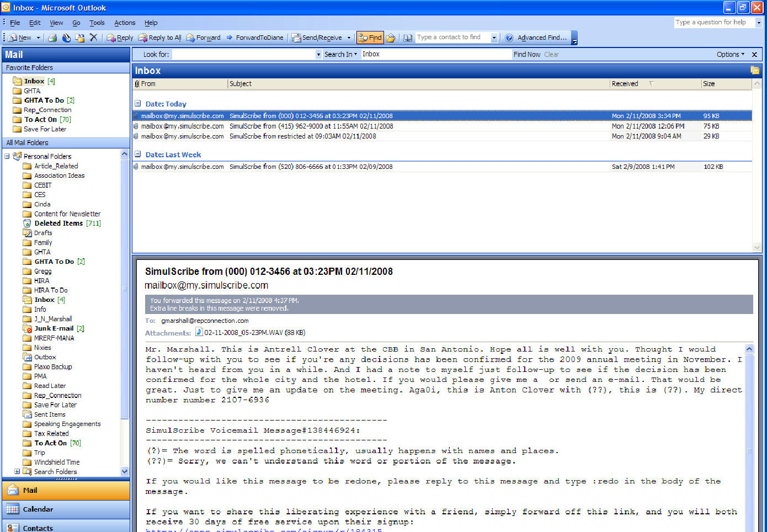The image size is (767, 532).
Task: Switch to Contacts in navigation pane
Action: pyautogui.click(x=65, y=527)
